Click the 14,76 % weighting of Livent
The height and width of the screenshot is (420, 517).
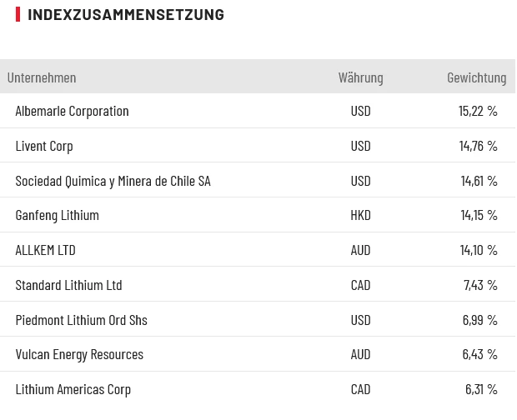[x=478, y=146]
